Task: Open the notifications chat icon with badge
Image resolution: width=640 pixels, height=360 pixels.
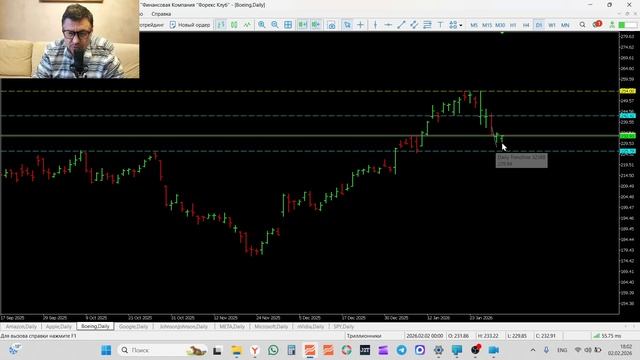Action: coord(597,24)
